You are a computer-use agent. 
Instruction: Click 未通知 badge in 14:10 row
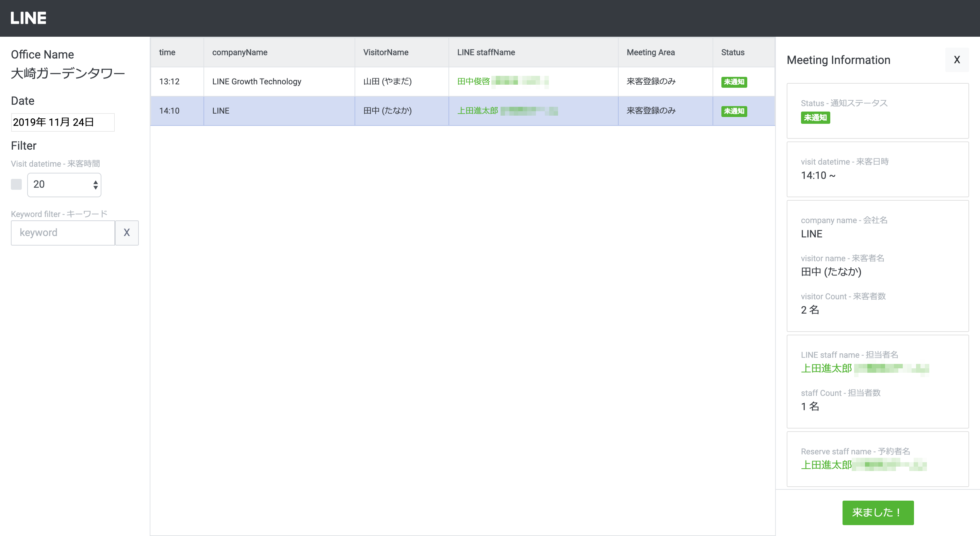point(734,111)
